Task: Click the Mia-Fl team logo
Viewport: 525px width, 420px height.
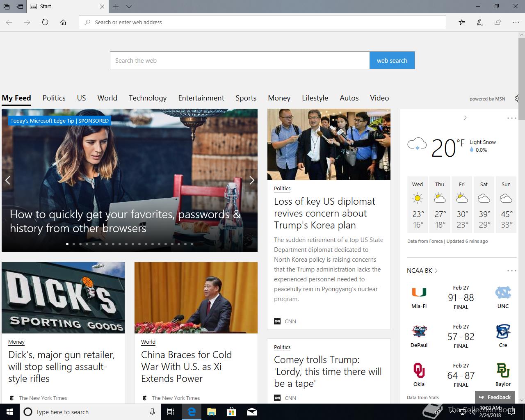Action: click(419, 292)
